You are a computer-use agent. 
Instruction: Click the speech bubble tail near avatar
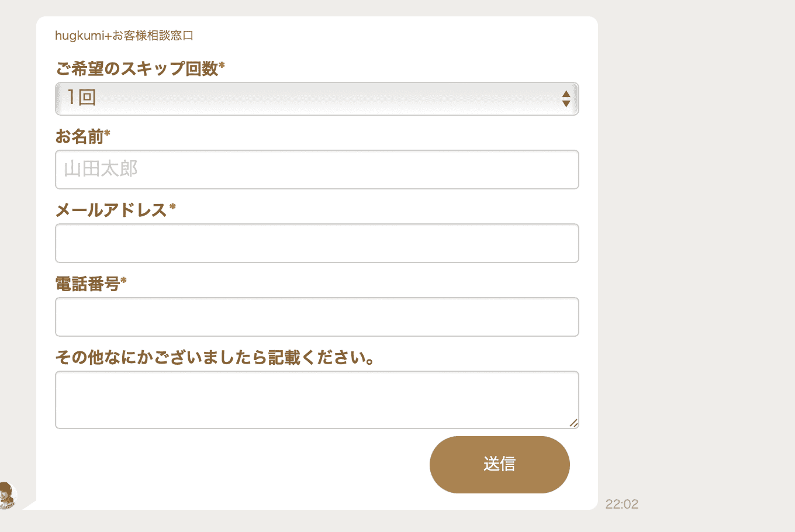(x=29, y=505)
